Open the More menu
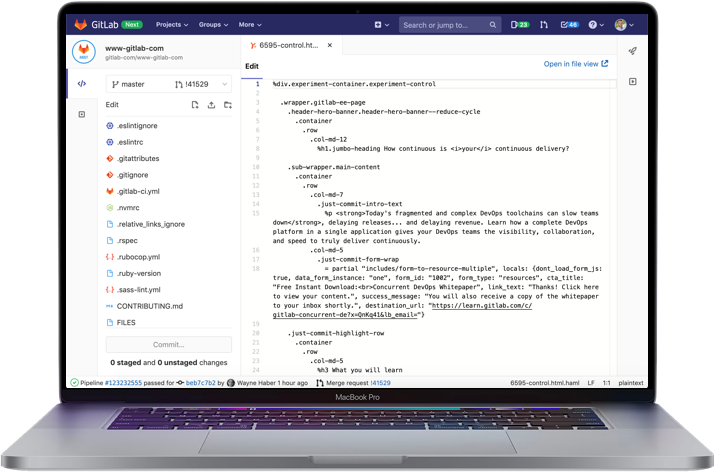 (x=250, y=25)
